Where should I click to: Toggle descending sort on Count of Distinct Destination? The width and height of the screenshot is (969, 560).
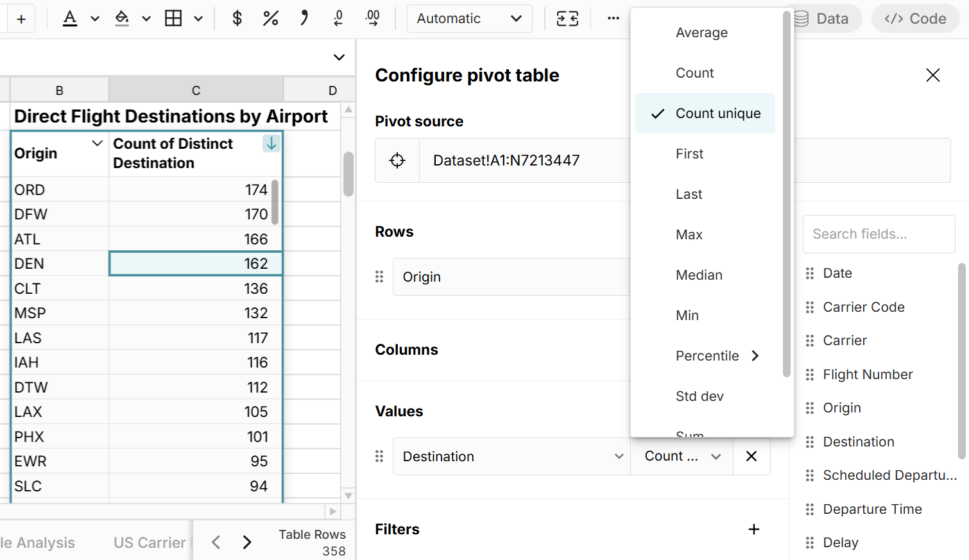[271, 144]
